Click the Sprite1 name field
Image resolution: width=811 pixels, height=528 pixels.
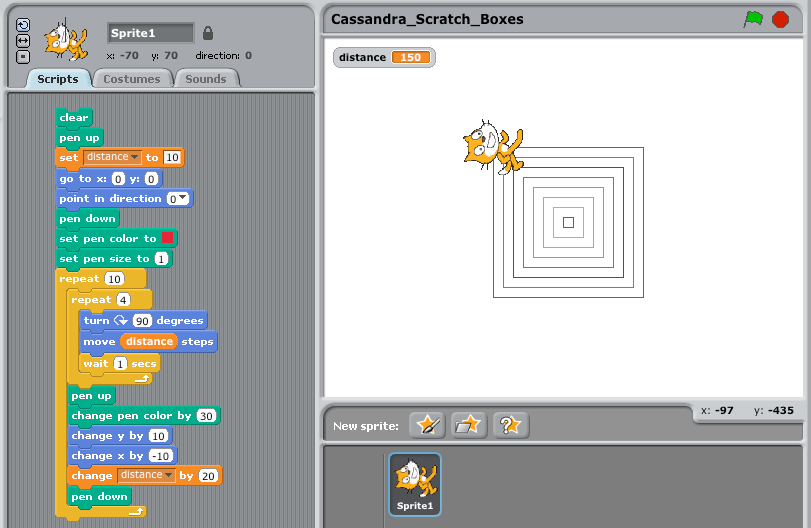(x=151, y=33)
